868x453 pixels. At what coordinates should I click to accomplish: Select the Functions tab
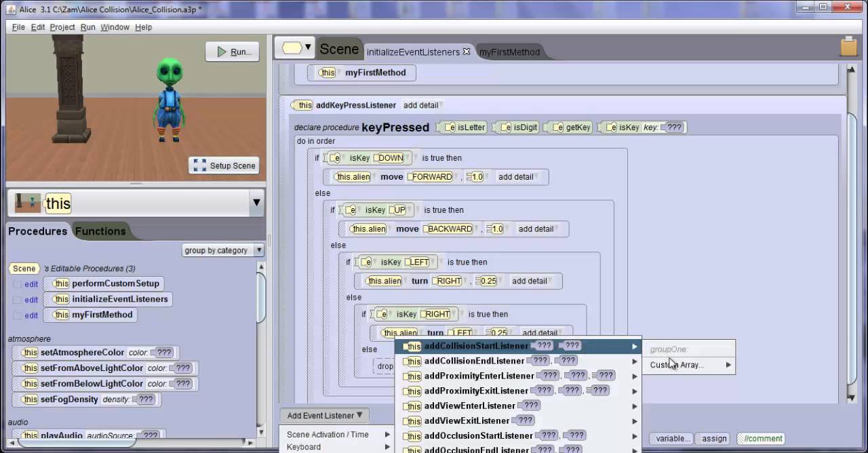coord(100,231)
